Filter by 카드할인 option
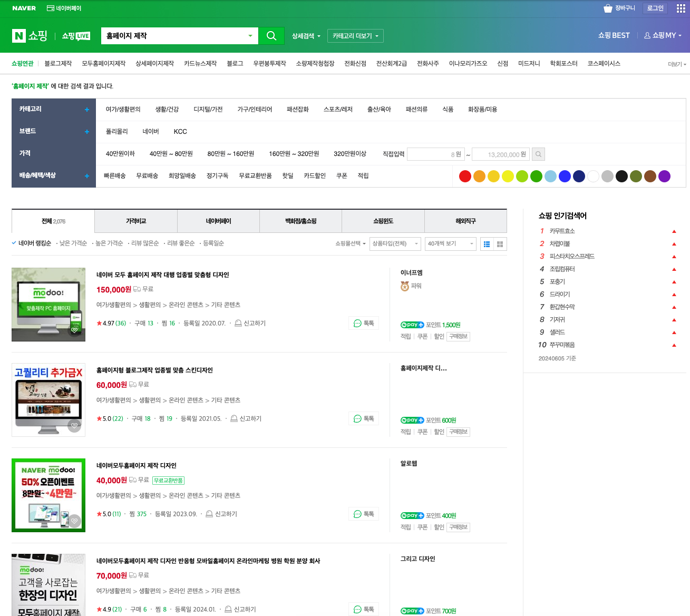The width and height of the screenshot is (690, 616). (x=315, y=176)
